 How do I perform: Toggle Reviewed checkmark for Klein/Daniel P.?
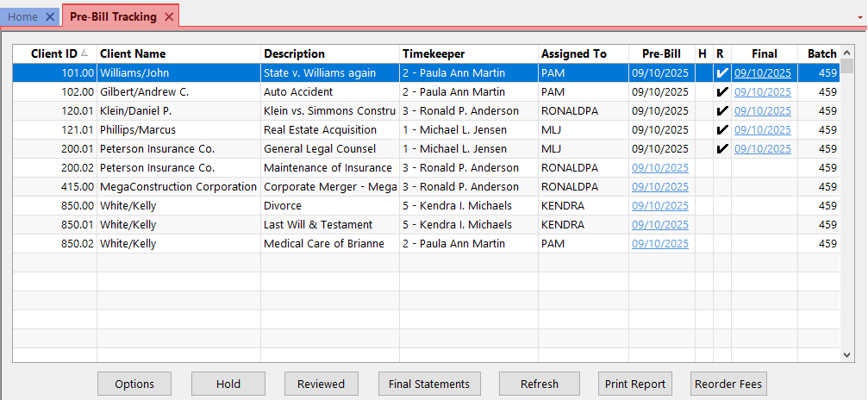click(721, 111)
